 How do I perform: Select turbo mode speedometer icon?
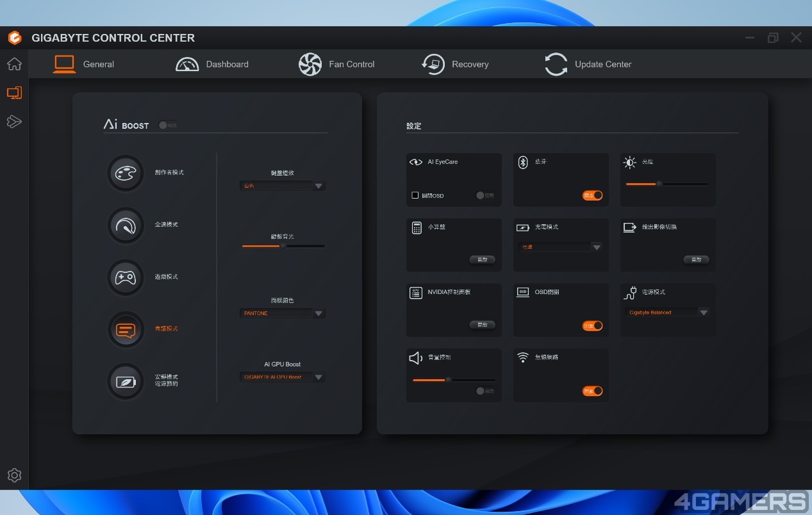pyautogui.click(x=126, y=225)
